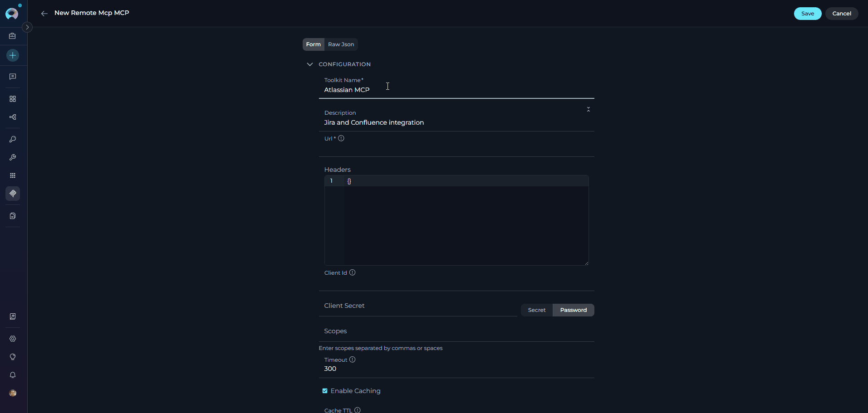
Task: Select Password mode for Client Secret
Action: 573,310
